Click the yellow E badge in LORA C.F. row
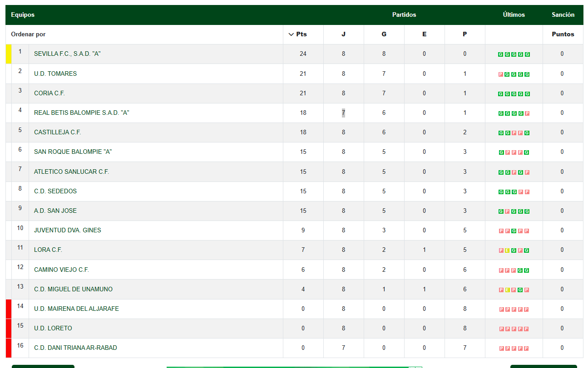 [x=507, y=250]
